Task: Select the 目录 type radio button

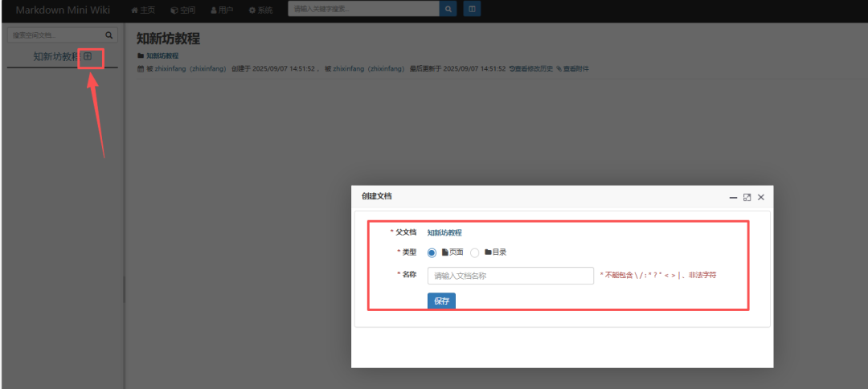Action: (x=474, y=253)
